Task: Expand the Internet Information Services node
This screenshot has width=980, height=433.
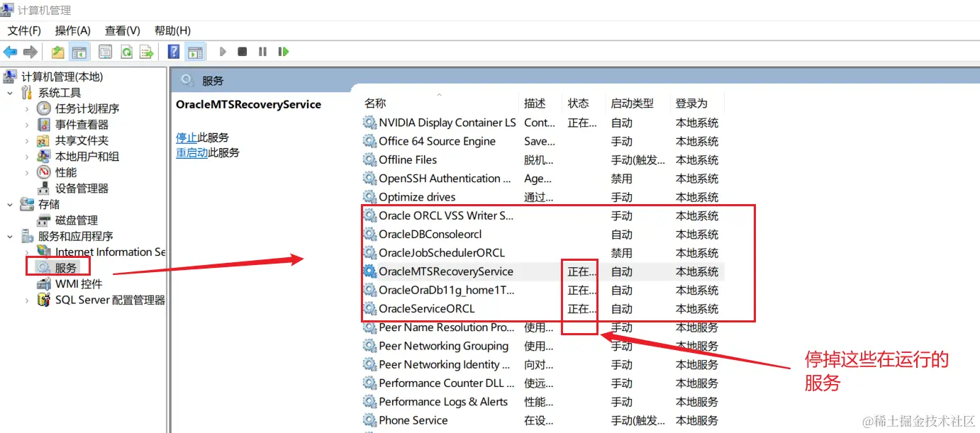Action: point(27,252)
